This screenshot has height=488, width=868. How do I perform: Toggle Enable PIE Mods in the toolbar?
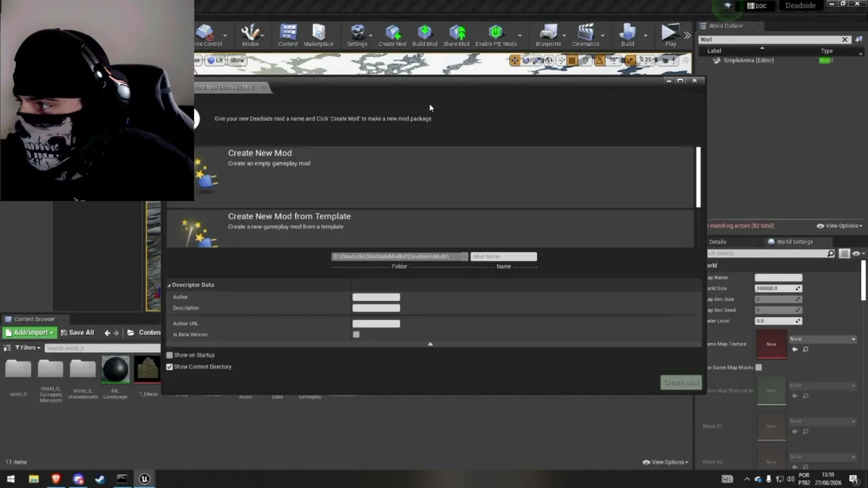click(x=496, y=35)
